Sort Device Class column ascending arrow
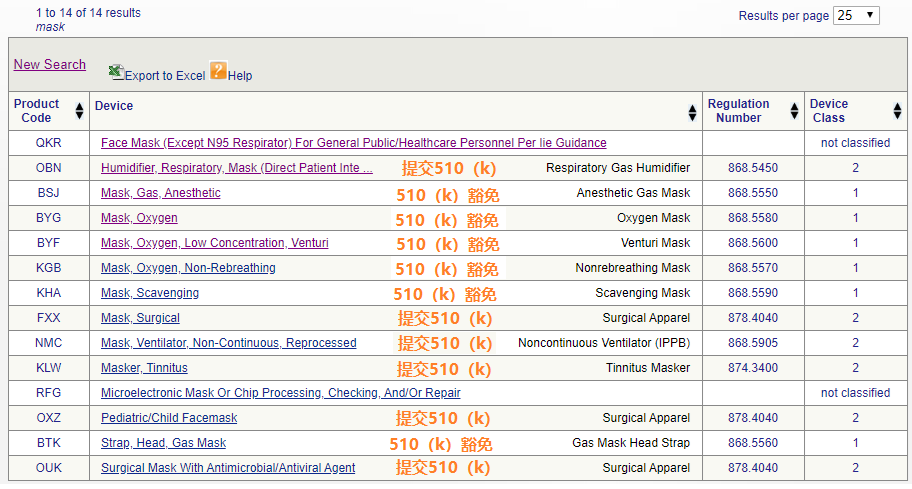Image resolution: width=912 pixels, height=489 pixels. pyautogui.click(x=897, y=107)
